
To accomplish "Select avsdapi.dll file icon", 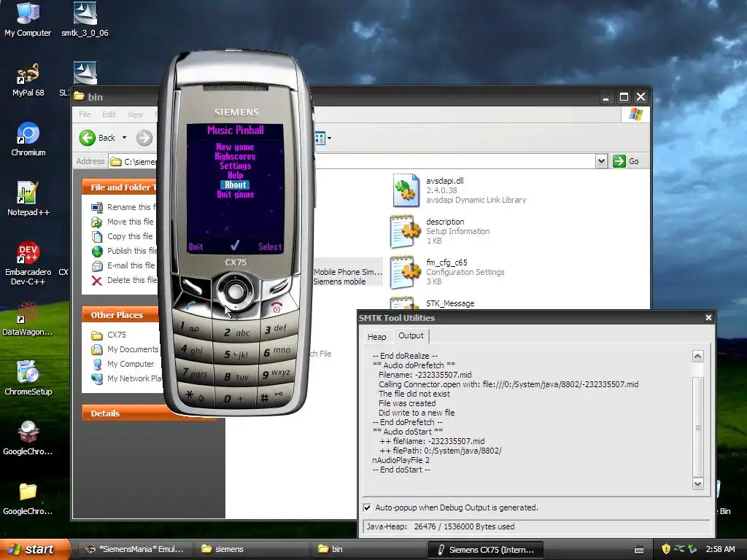I will point(406,190).
